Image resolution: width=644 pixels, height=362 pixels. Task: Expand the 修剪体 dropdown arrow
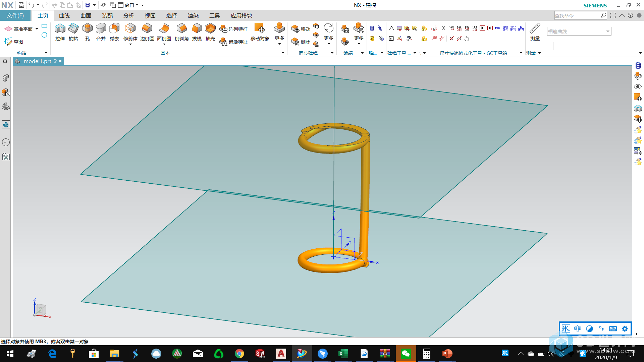(130, 44)
